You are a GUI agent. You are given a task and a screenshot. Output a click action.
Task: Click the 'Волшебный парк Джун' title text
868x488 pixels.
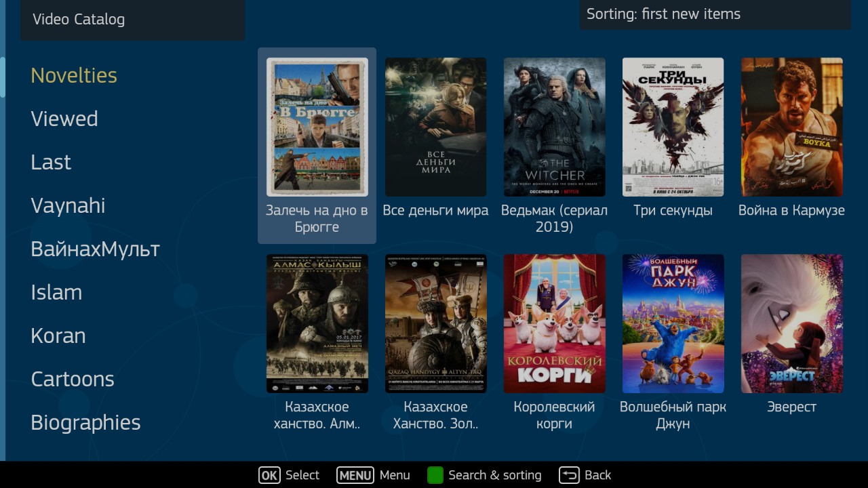[x=673, y=415]
